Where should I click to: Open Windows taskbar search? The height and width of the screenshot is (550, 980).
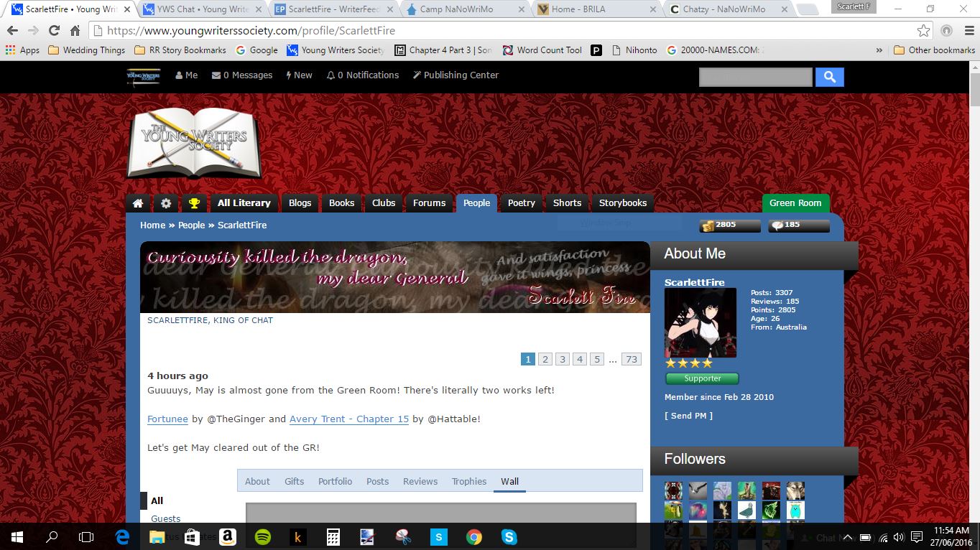click(52, 536)
